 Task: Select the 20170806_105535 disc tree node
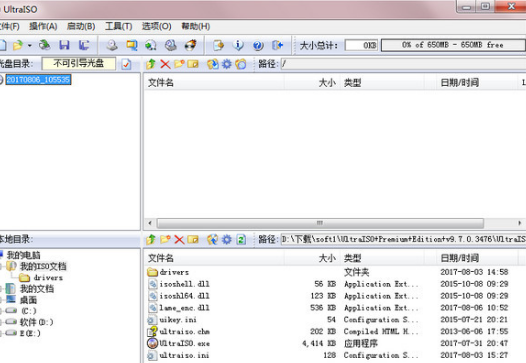coord(38,80)
